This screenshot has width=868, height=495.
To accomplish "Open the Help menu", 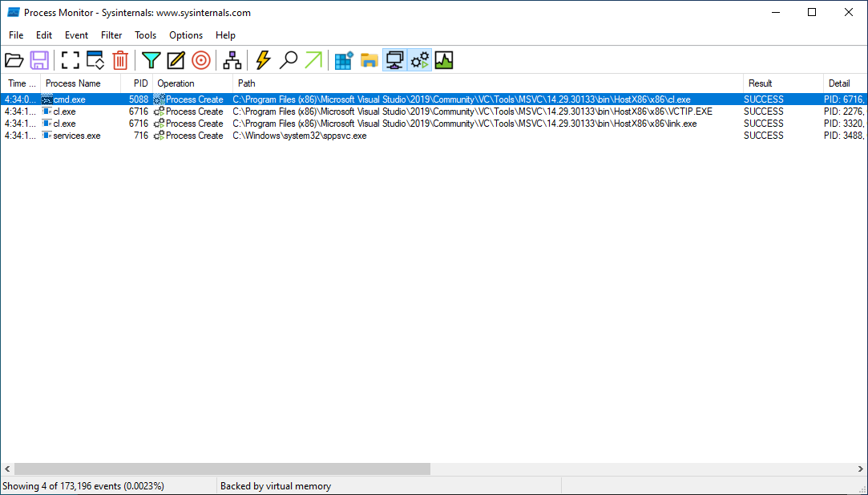I will pyautogui.click(x=225, y=35).
